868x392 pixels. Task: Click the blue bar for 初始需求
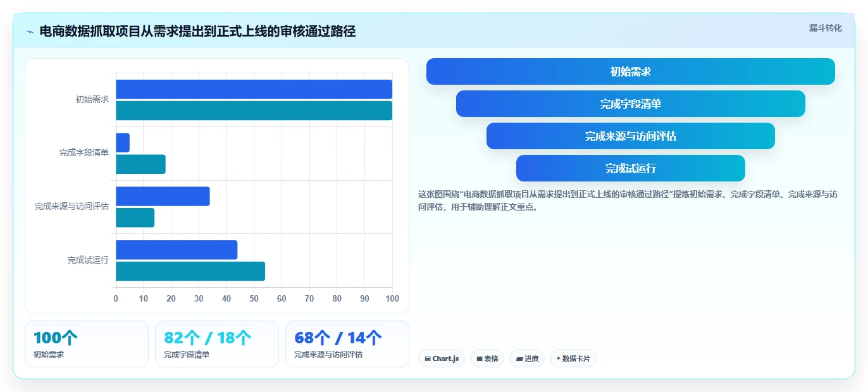(254, 89)
